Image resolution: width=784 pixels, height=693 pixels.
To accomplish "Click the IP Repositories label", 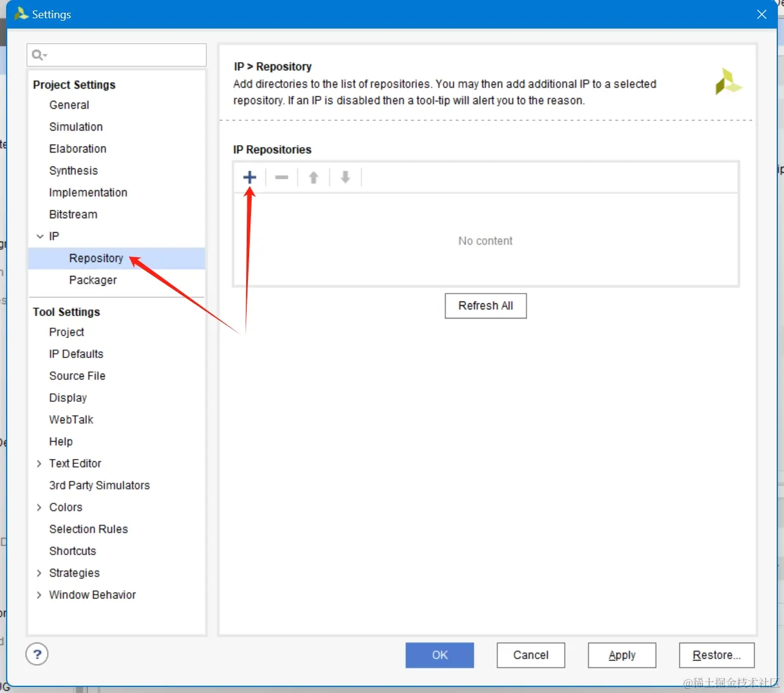I will [x=272, y=150].
